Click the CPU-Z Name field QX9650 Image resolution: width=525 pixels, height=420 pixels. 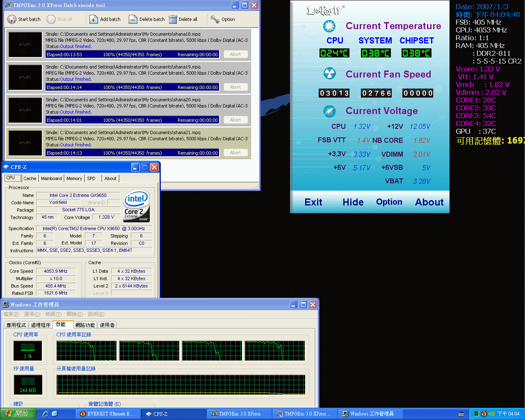pyautogui.click(x=78, y=195)
